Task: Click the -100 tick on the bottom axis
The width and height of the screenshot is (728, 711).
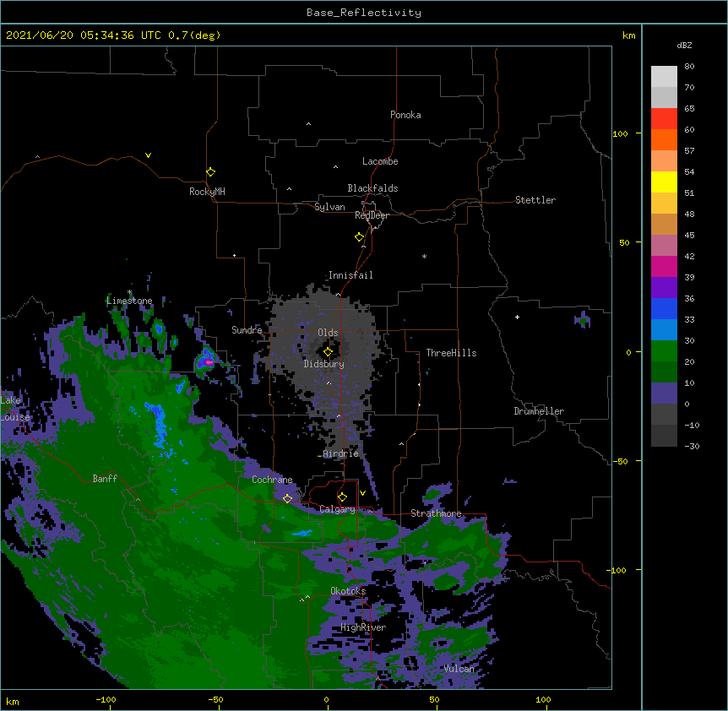Action: (x=106, y=699)
